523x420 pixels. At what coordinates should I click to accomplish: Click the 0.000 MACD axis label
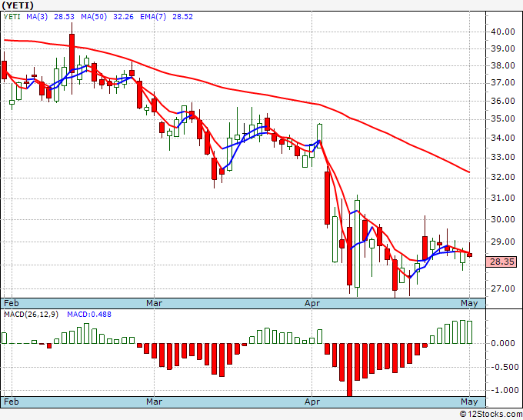(x=503, y=343)
